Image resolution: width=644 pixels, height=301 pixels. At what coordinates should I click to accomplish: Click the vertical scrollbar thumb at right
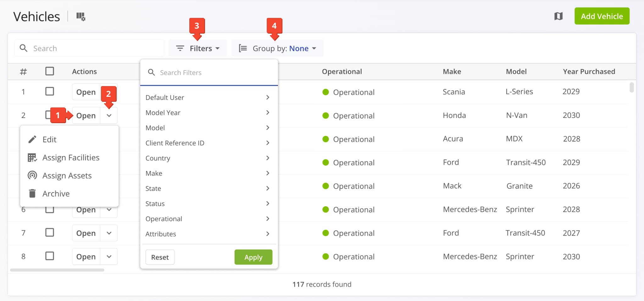coord(631,87)
